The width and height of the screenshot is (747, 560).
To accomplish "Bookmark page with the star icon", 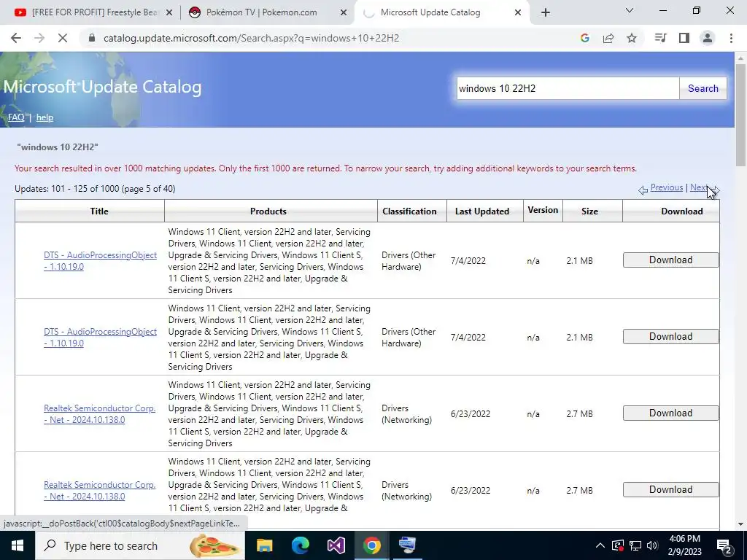I will pos(632,38).
